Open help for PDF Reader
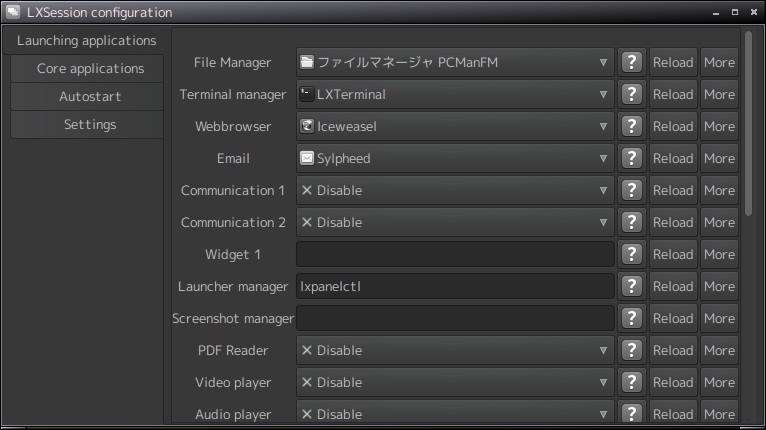The height and width of the screenshot is (430, 766). tap(631, 350)
